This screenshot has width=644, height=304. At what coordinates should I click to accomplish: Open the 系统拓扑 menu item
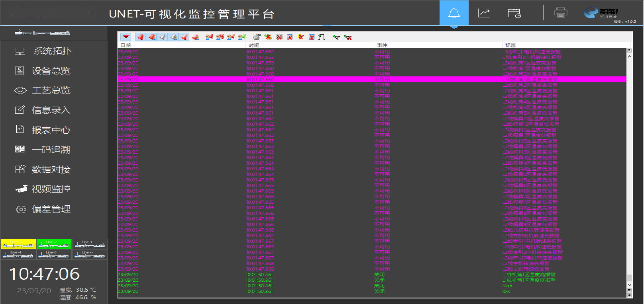pos(52,51)
